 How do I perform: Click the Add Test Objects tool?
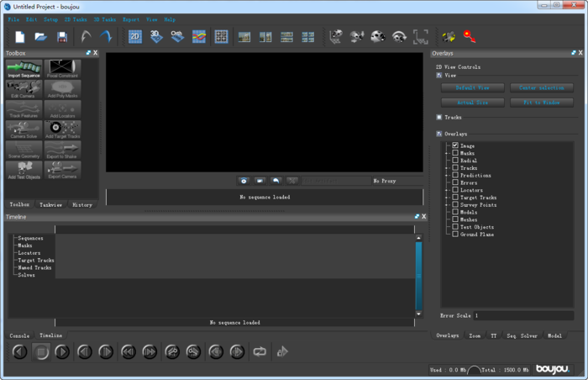pos(24,170)
